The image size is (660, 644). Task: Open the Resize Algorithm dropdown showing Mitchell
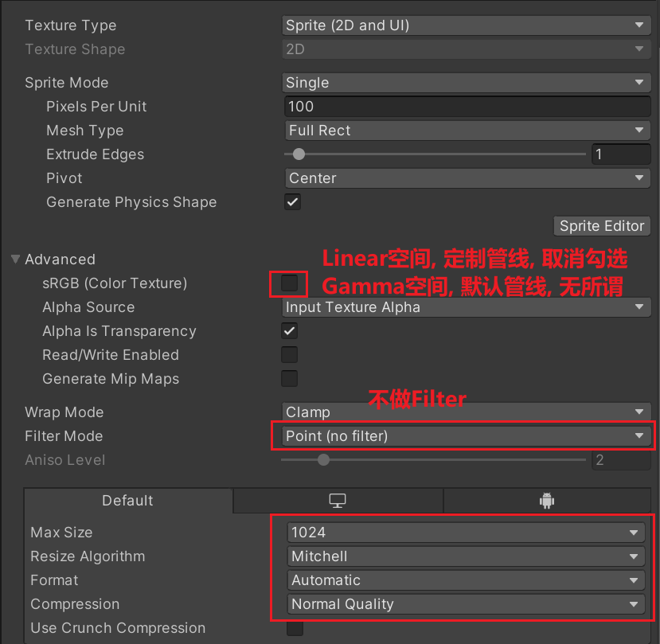(467, 556)
